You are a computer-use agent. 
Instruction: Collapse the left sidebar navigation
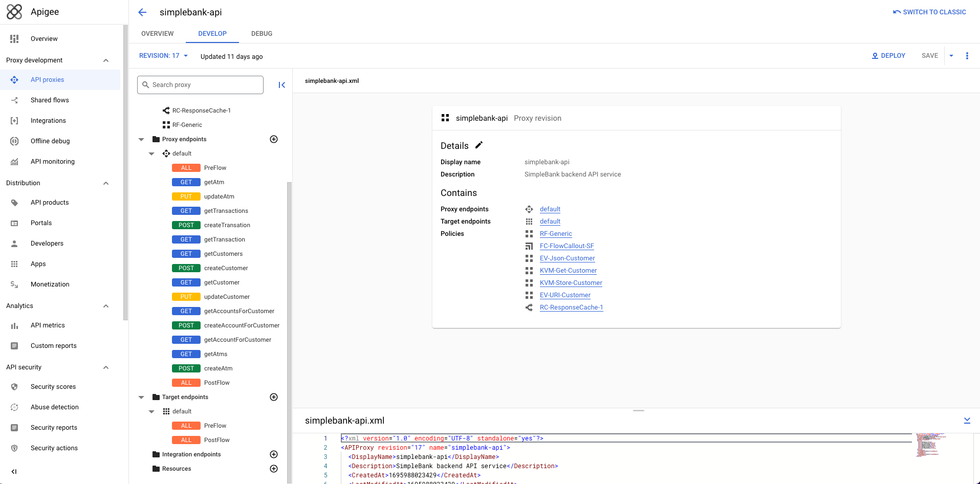[x=14, y=471]
